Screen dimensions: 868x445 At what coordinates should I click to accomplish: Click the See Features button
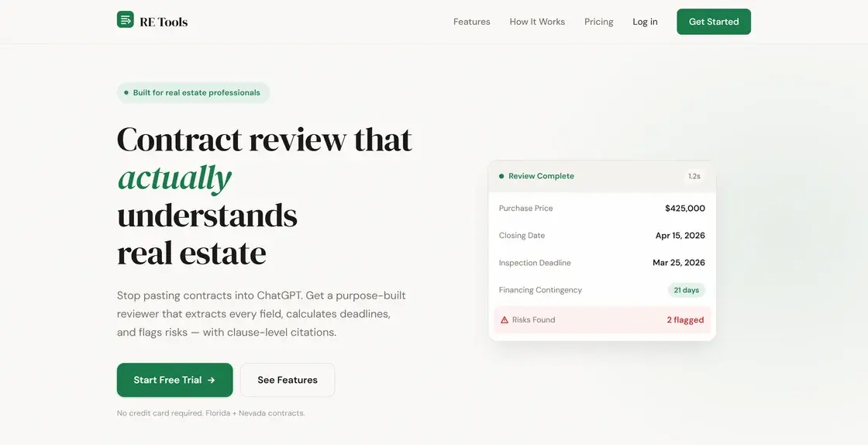click(288, 380)
